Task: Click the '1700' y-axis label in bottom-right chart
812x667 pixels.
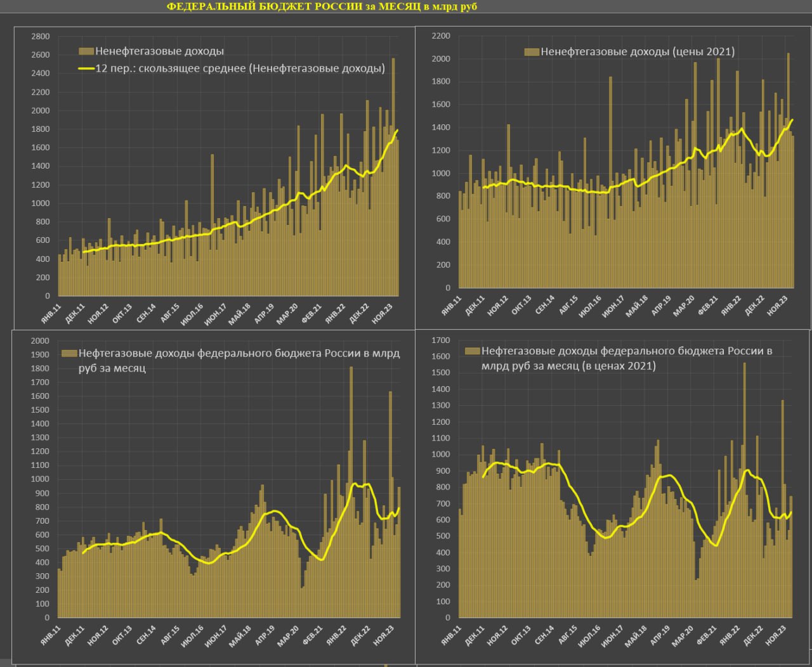Action: pyautogui.click(x=441, y=340)
